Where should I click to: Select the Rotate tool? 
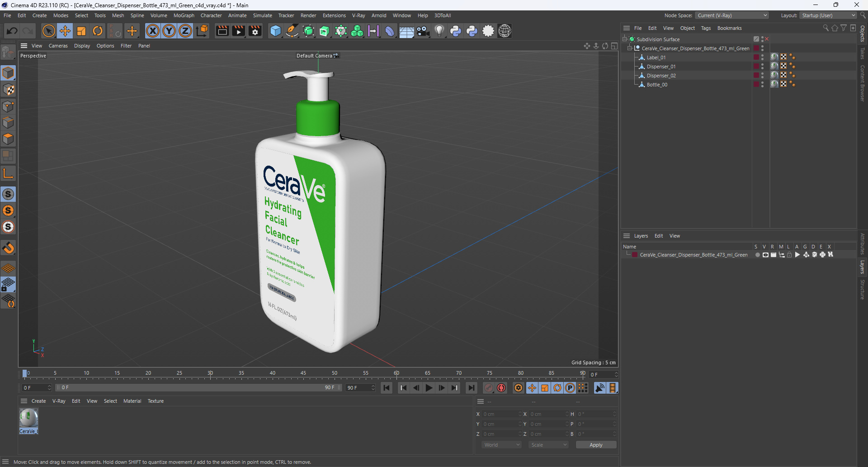pos(98,31)
